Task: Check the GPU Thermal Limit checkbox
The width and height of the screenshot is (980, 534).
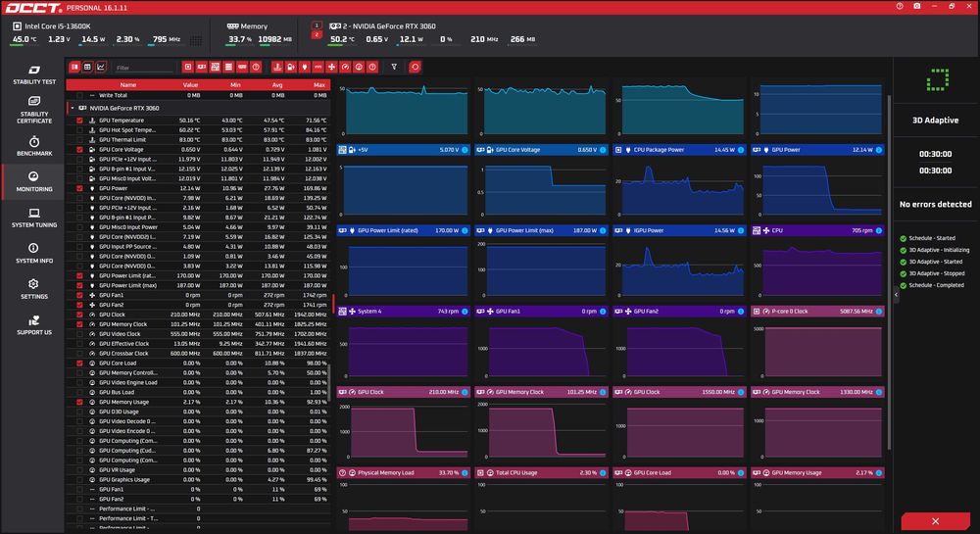Action: click(x=79, y=140)
